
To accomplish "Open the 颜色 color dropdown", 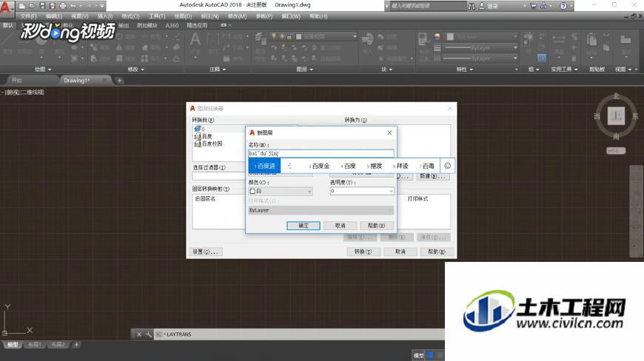I will click(x=281, y=191).
